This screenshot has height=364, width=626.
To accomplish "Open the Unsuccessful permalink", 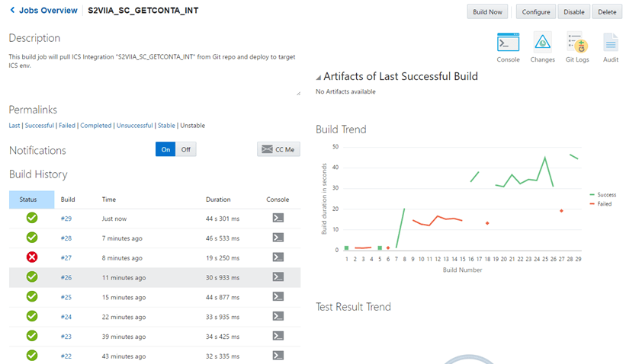I will pos(134,126).
